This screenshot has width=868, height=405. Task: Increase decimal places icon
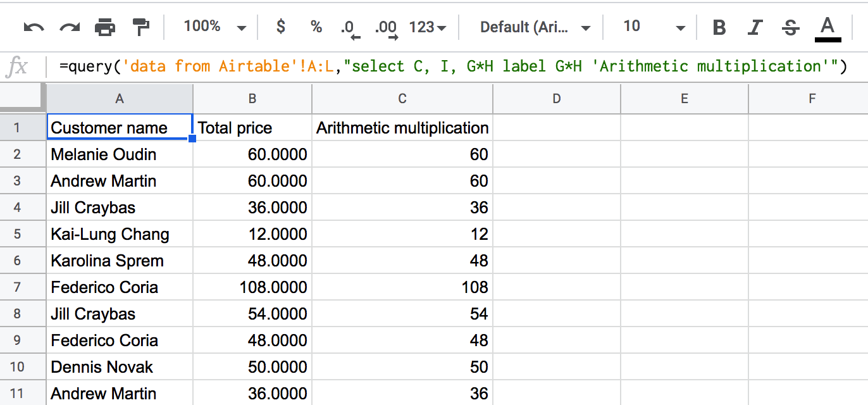385,28
